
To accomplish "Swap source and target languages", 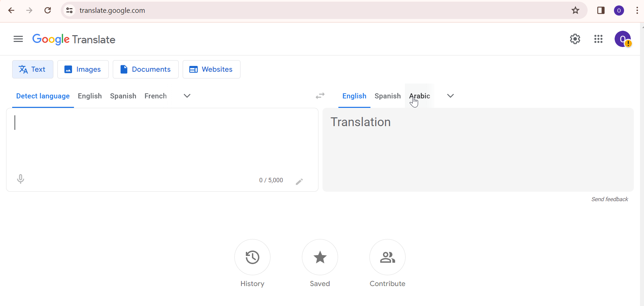I will 320,96.
